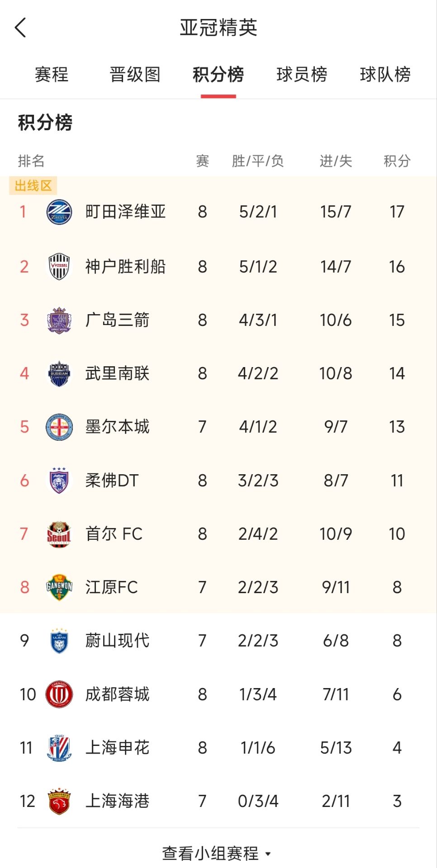Click the Shanghai Port team logo
Image resolution: width=437 pixels, height=868 pixels.
pyautogui.click(x=59, y=801)
